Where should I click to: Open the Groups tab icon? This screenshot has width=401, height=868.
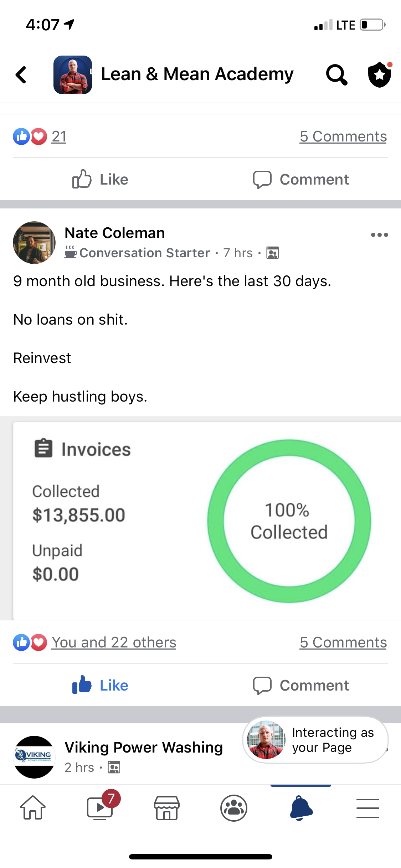(x=234, y=807)
